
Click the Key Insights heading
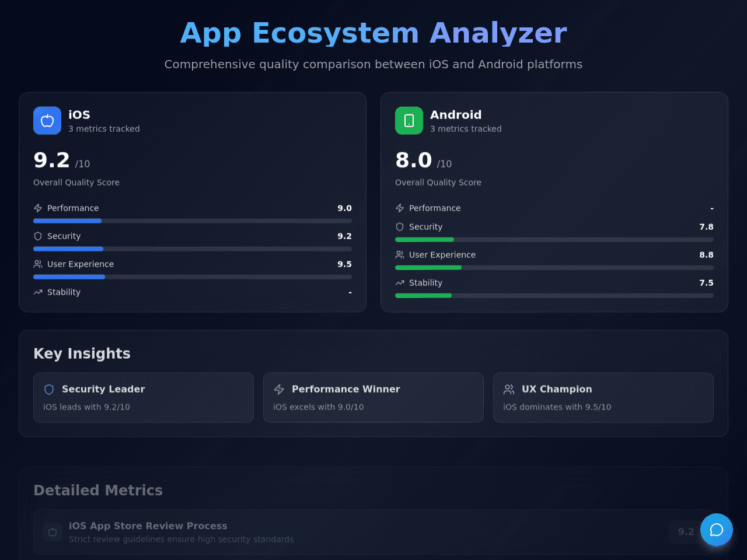pyautogui.click(x=82, y=353)
